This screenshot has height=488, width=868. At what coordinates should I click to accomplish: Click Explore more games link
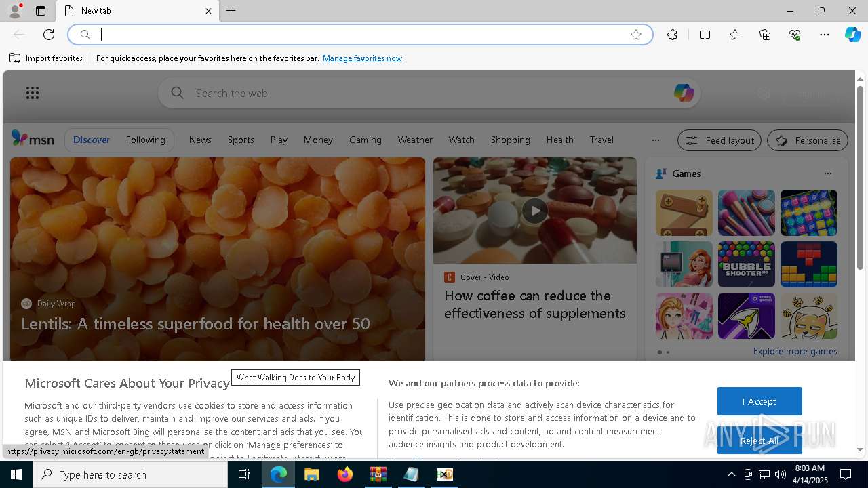tap(795, 352)
